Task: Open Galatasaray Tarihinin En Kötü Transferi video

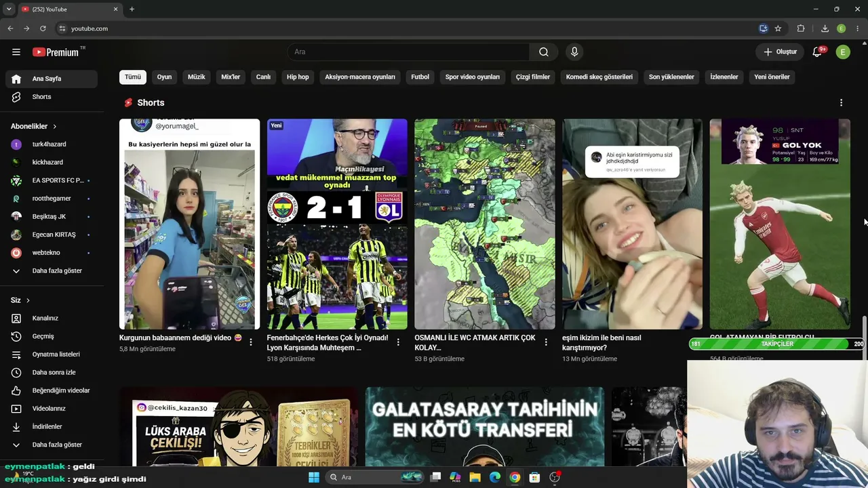Action: [x=485, y=427]
